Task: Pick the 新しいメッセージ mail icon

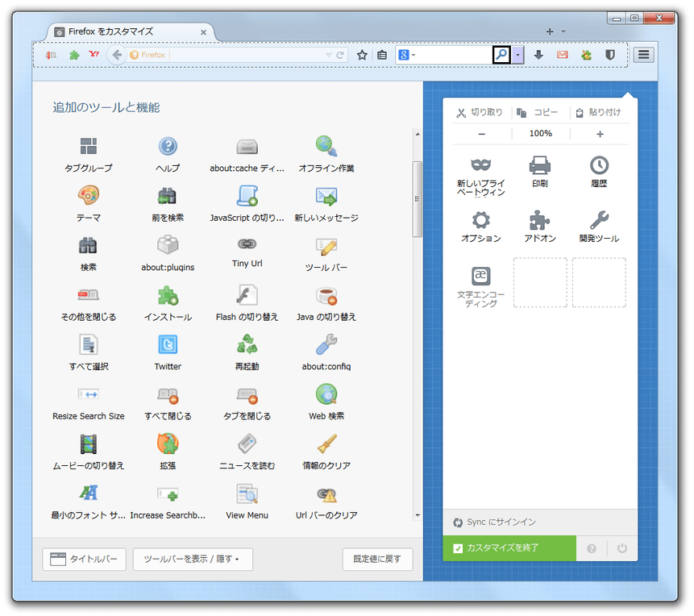Action: click(x=326, y=196)
